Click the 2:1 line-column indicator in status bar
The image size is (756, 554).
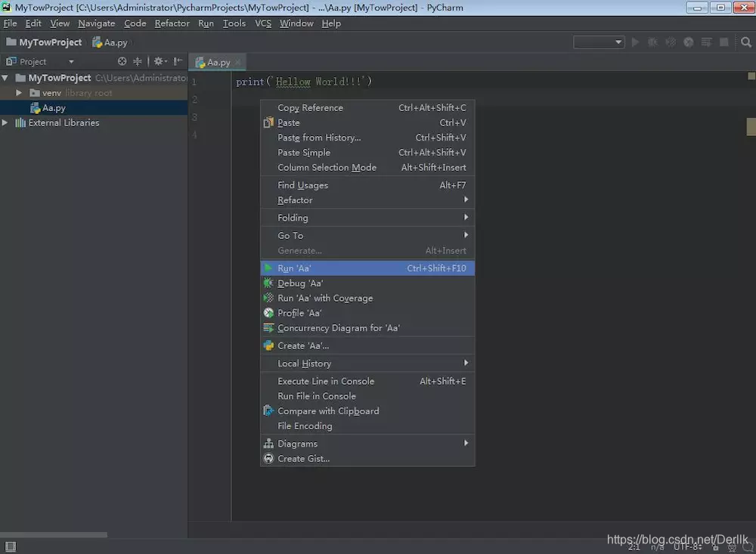(634, 547)
